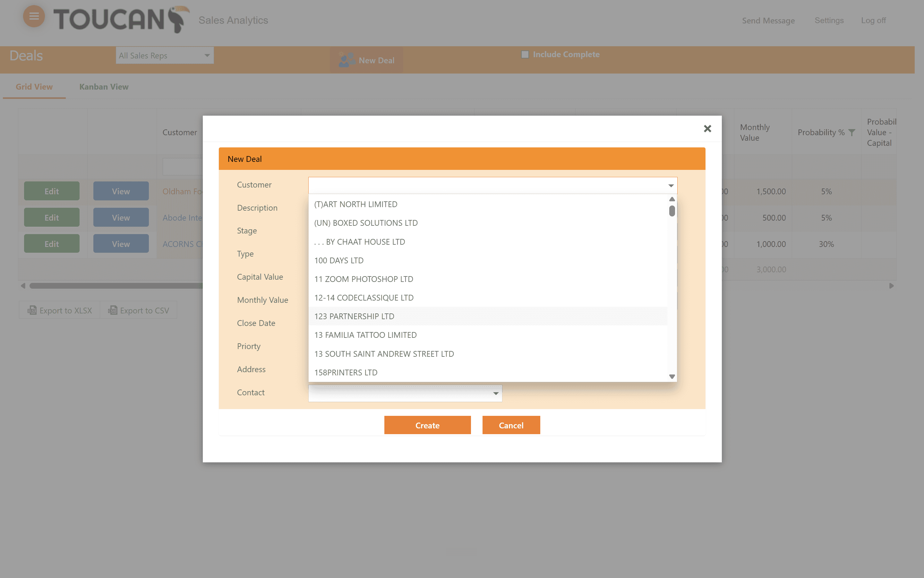924x578 pixels.
Task: Select 12-14 CODECLASSIQUE LTD
Action: (x=488, y=297)
